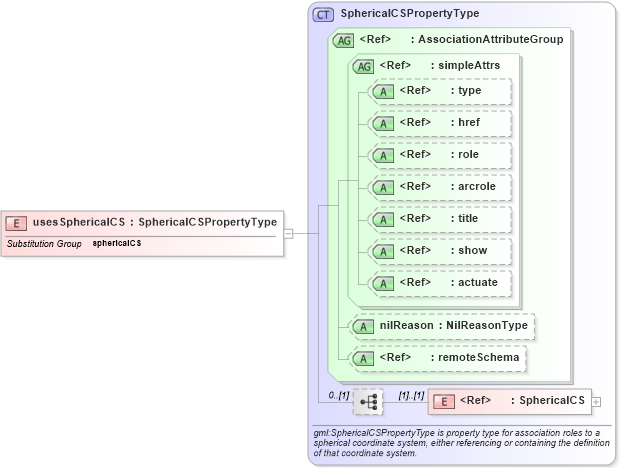Click the AG icon of AssociationAttributeGroup
The image size is (620, 468).
(x=343, y=40)
